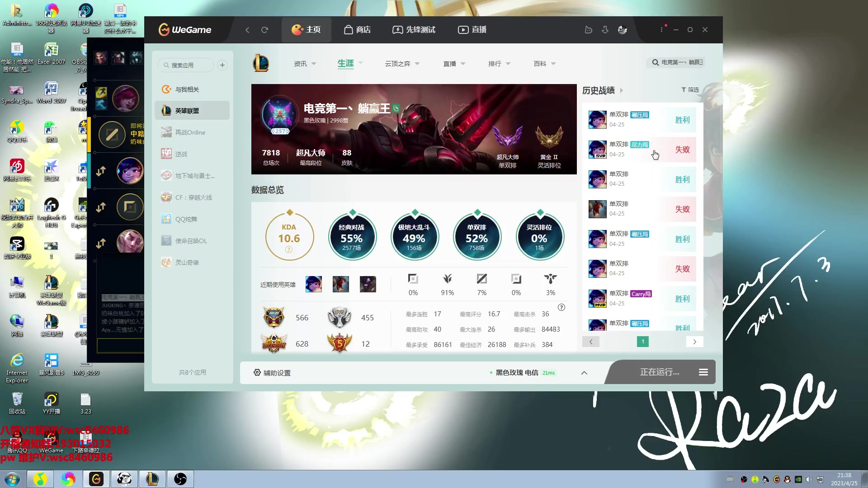868x488 pixels.
Task: Open the Windows Start button
Action: [12, 479]
